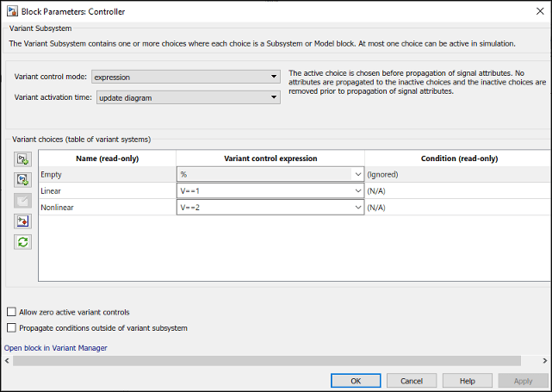The height and width of the screenshot is (392, 552).
Task: Add a new Subsystem variant choice
Action: 23,159
